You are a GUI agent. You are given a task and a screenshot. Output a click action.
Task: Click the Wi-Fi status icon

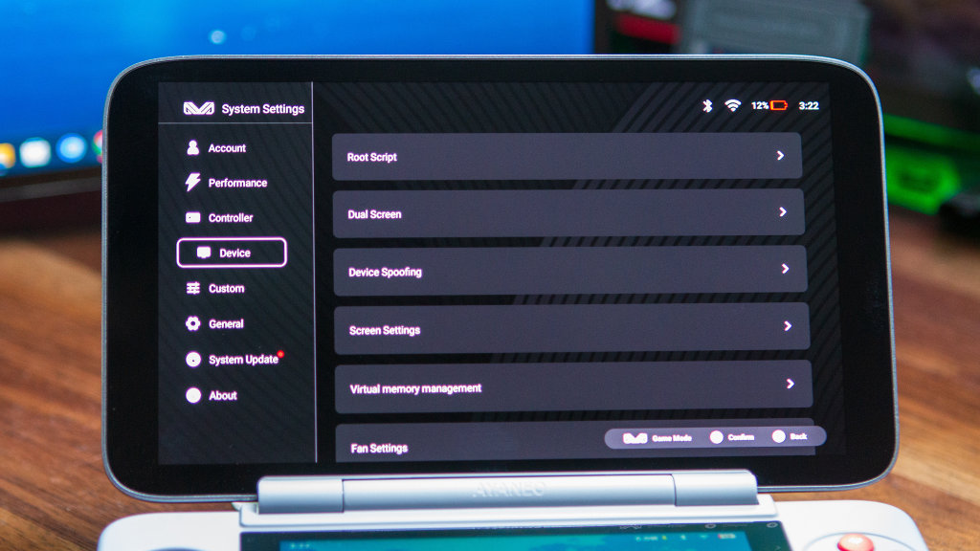pyautogui.click(x=733, y=107)
